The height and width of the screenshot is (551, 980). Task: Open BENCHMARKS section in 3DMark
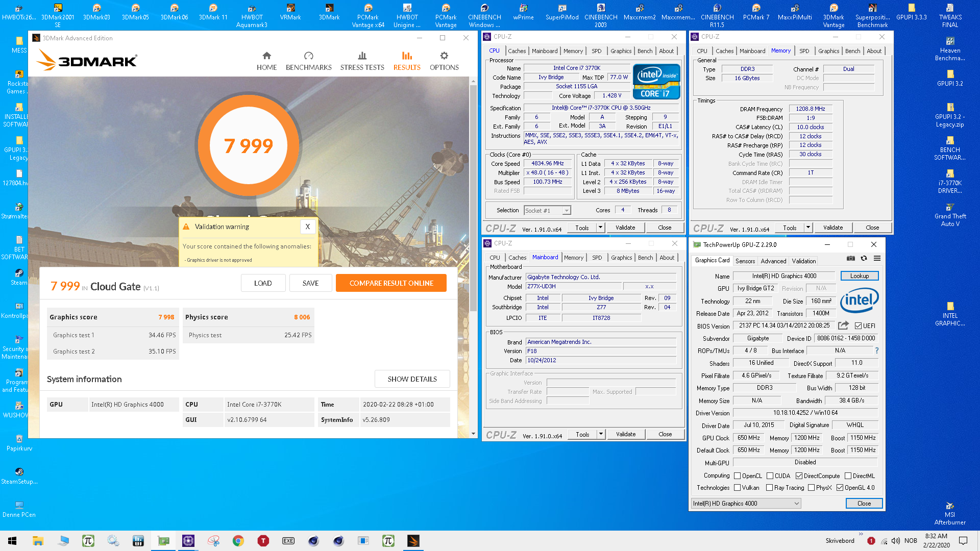pyautogui.click(x=308, y=61)
